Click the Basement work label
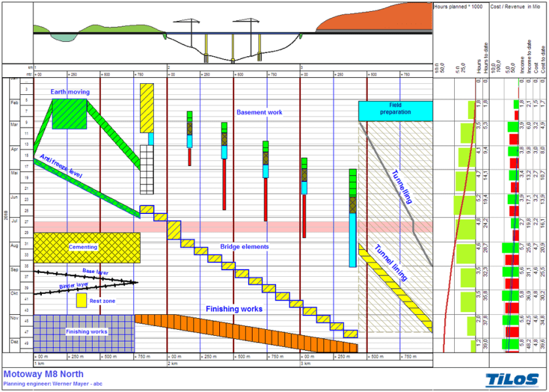The image size is (549, 392). (260, 113)
